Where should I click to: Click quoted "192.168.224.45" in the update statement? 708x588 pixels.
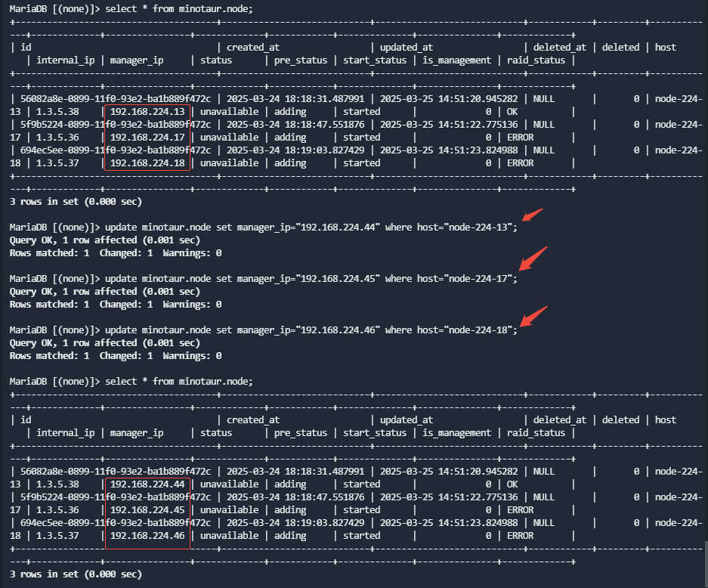click(339, 279)
